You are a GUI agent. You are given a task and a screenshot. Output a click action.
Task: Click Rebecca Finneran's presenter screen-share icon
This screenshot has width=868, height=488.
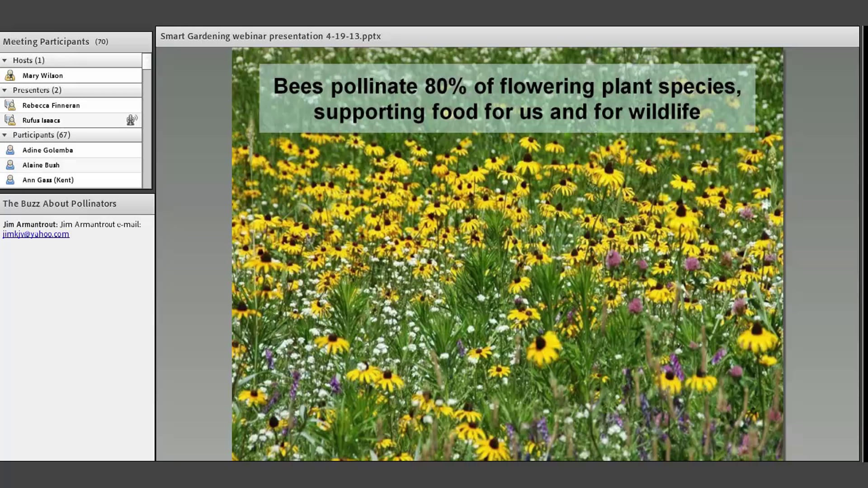[x=10, y=105]
